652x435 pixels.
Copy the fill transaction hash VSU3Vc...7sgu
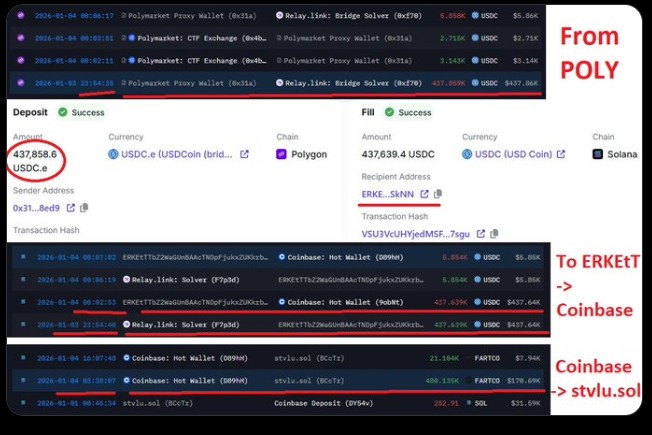(x=493, y=234)
